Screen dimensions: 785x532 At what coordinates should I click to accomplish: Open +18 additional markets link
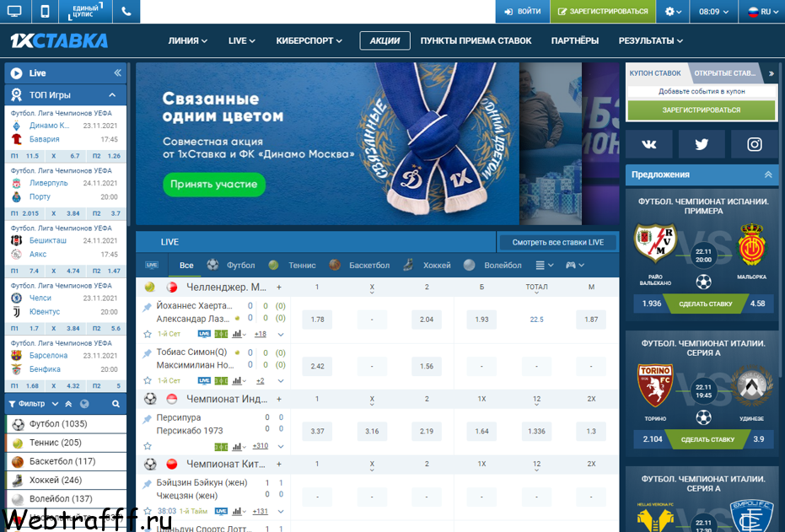pyautogui.click(x=261, y=334)
